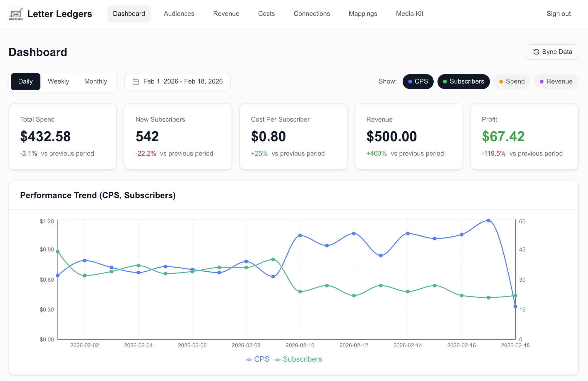Open the Audiences page

click(x=179, y=13)
